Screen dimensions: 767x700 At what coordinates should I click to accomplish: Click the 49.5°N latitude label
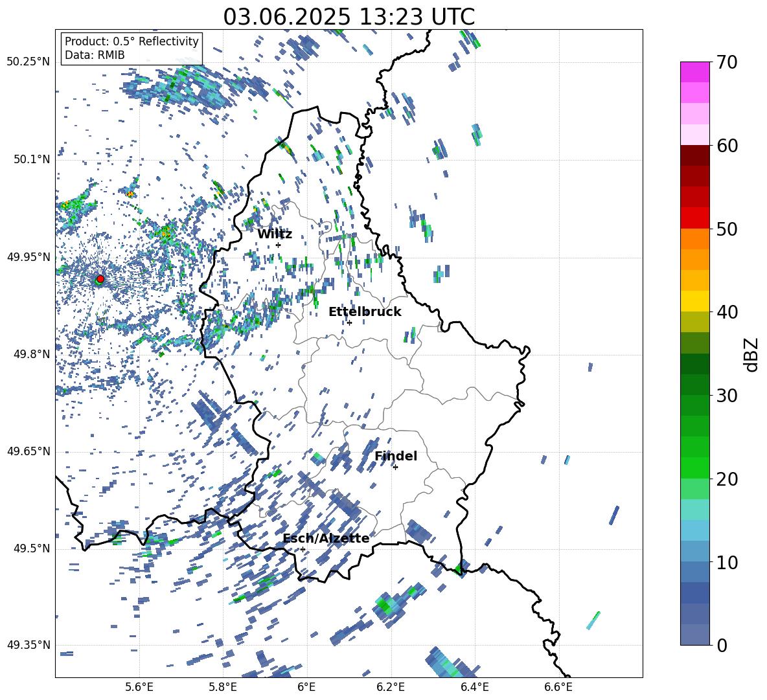pos(31,548)
